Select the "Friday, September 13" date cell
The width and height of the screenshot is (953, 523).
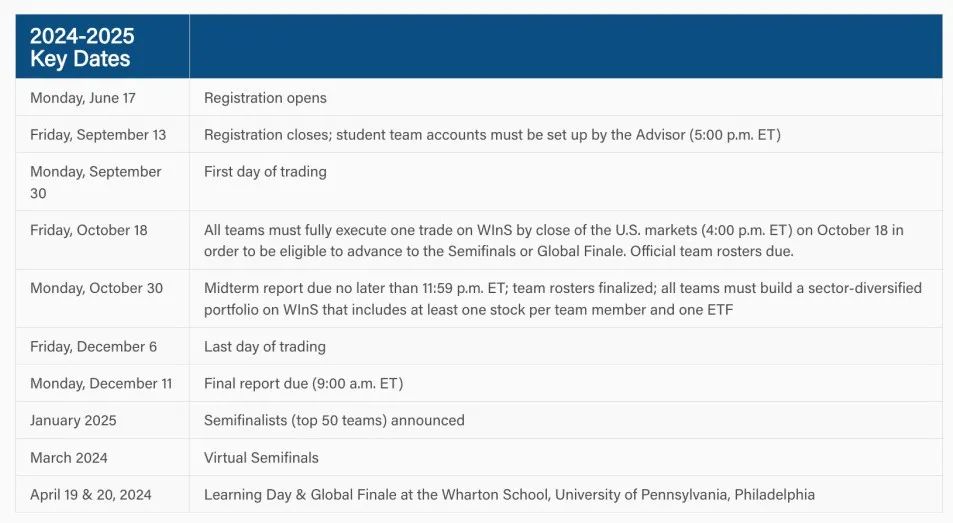pyautogui.click(x=98, y=134)
